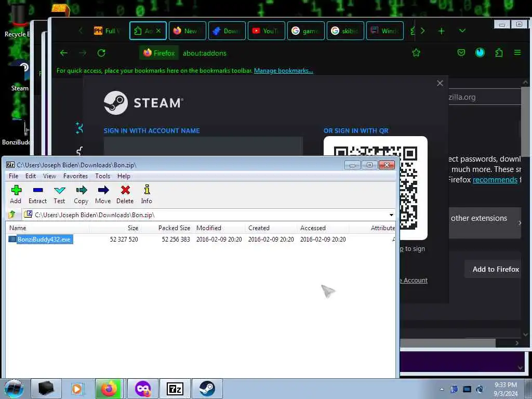Click the 7-Zip taskbar button
This screenshot has height=399, width=532.
(x=175, y=389)
